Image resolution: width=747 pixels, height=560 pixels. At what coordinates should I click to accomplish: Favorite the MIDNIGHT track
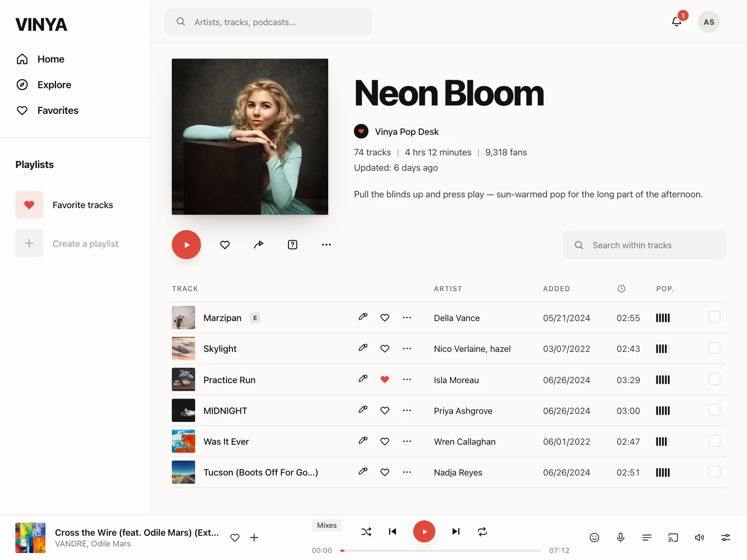point(385,410)
